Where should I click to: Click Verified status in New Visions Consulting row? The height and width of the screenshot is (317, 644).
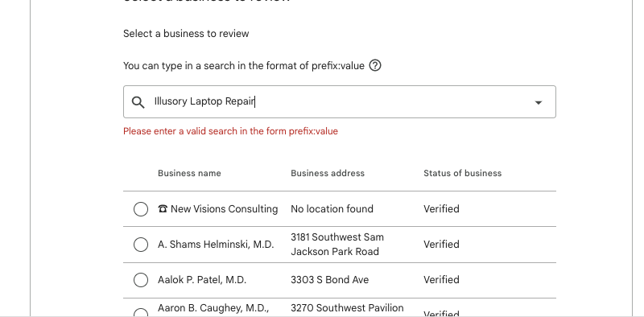441,209
